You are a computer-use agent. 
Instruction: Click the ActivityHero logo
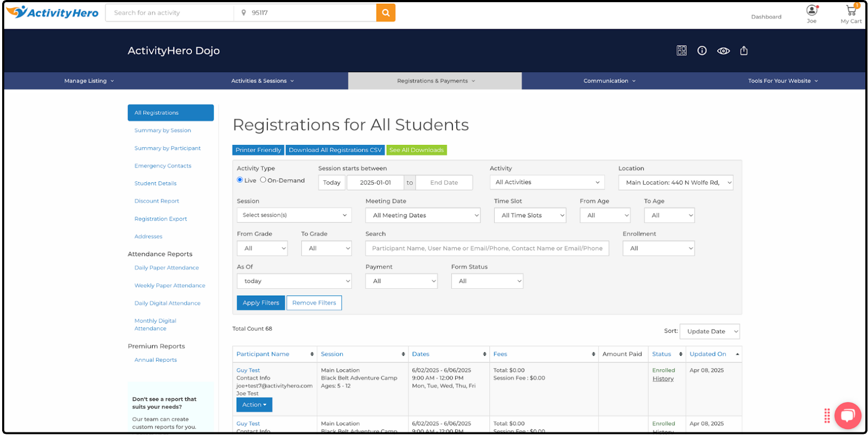[53, 12]
